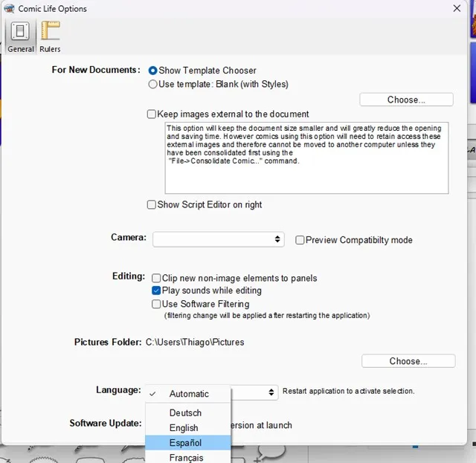Click the Choose button for template

pos(406,100)
